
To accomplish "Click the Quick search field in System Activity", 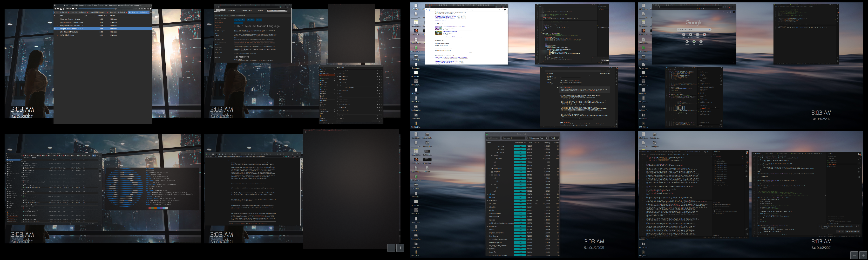I will [513, 138].
